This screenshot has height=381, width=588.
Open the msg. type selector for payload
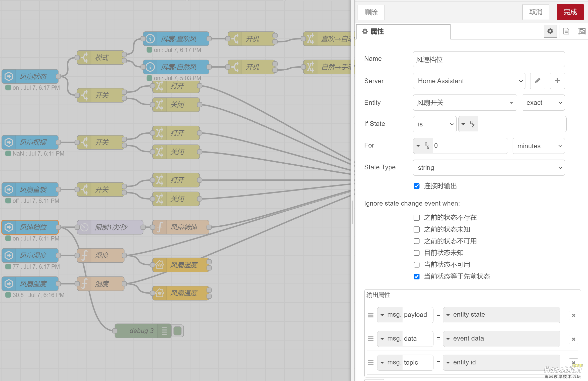[x=390, y=315]
